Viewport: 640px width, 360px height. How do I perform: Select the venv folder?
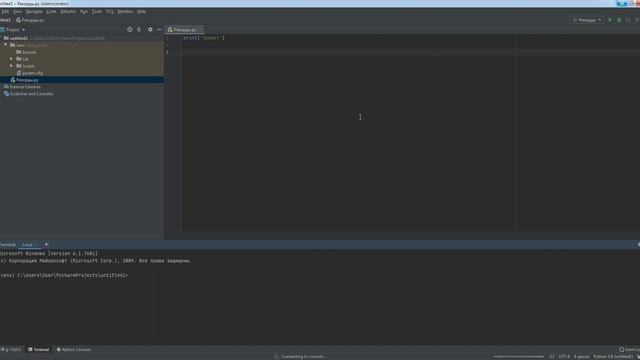click(x=20, y=45)
